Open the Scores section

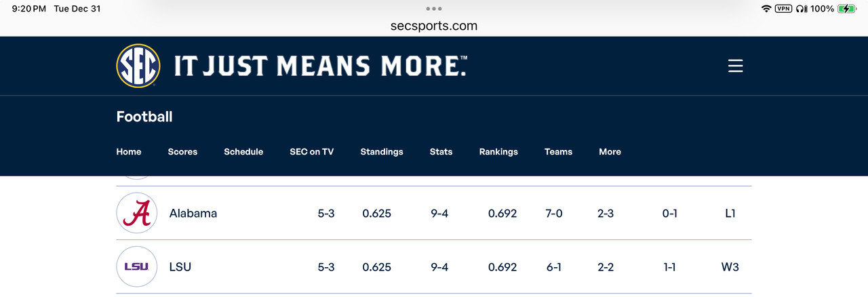(182, 152)
